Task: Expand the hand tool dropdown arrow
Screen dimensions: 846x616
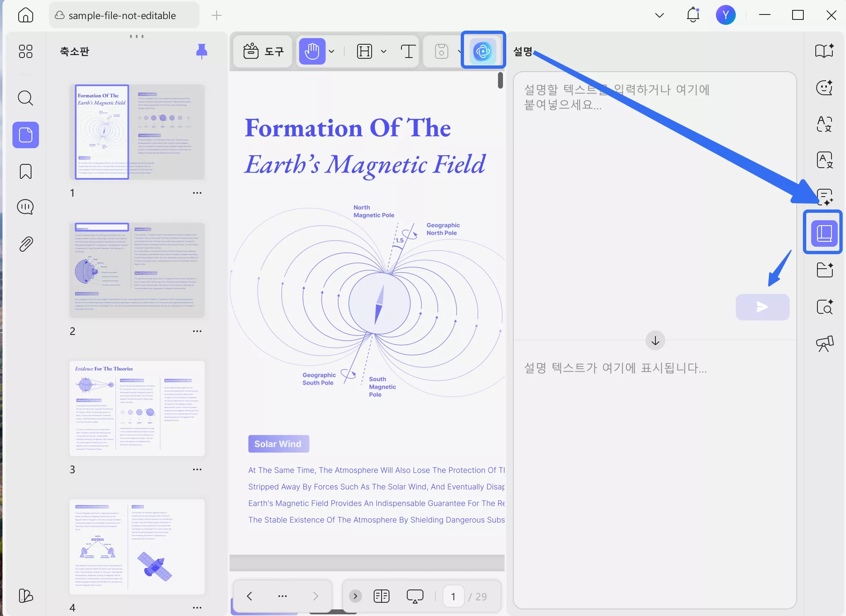Action: (331, 51)
